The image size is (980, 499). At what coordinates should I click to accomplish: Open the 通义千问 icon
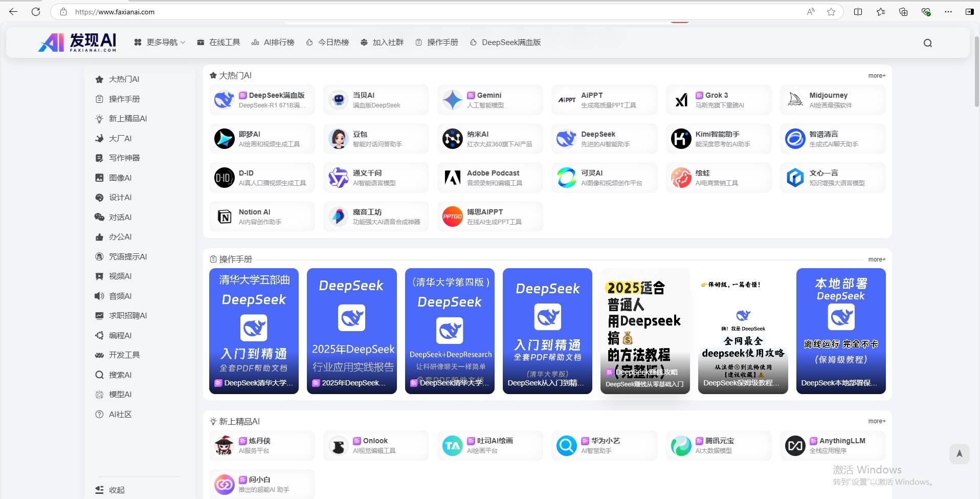(x=338, y=178)
